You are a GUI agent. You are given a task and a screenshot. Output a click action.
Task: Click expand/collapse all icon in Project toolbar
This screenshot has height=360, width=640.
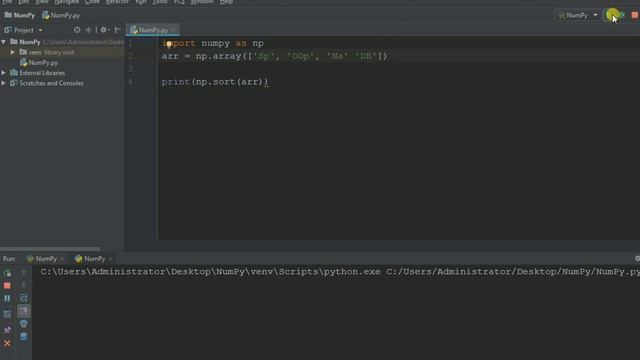click(88, 30)
